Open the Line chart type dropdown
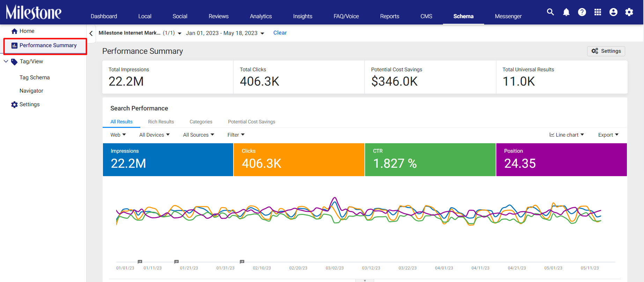 567,135
